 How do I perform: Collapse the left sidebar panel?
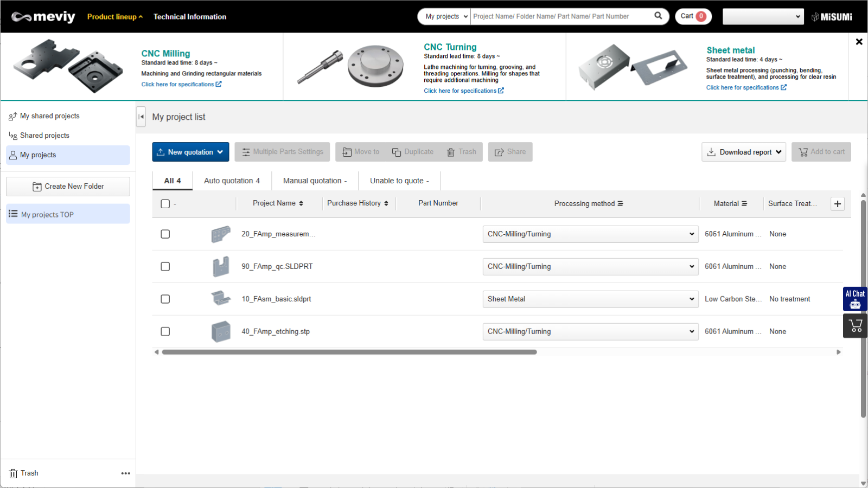click(141, 117)
